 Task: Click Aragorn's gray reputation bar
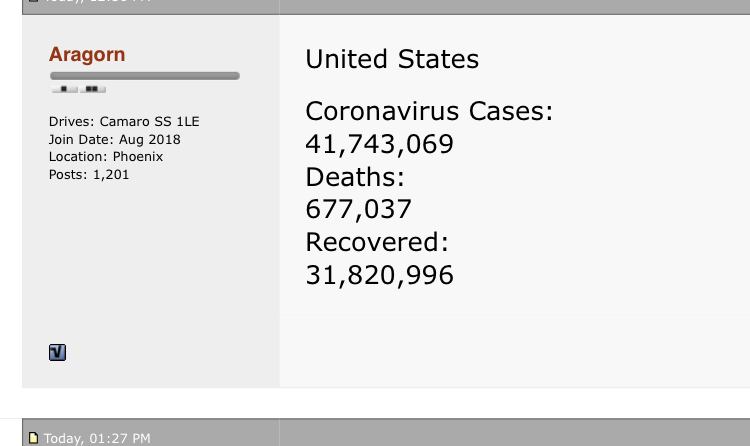(144, 75)
